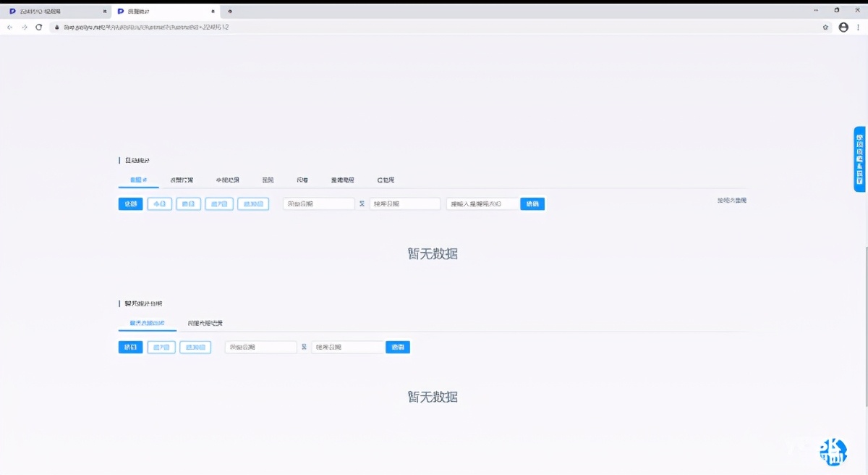Click the new tab plus icon
Image resolution: width=868 pixels, height=475 pixels.
click(x=229, y=11)
